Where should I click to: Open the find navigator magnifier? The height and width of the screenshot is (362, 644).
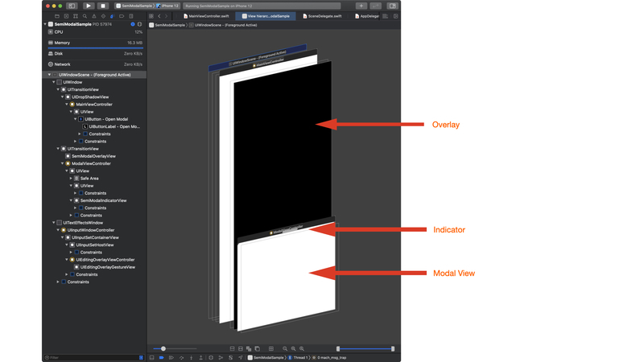click(x=85, y=16)
